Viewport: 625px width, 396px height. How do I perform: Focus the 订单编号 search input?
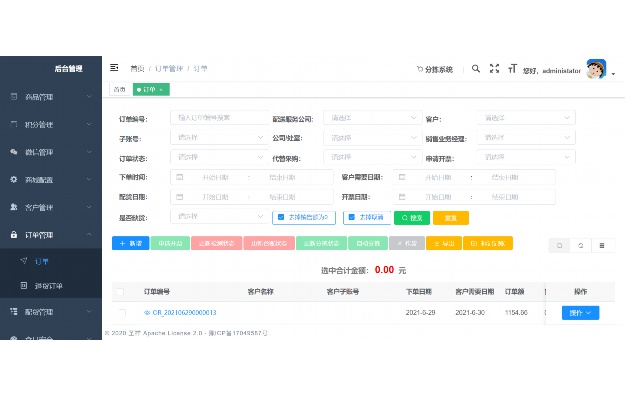point(220,118)
